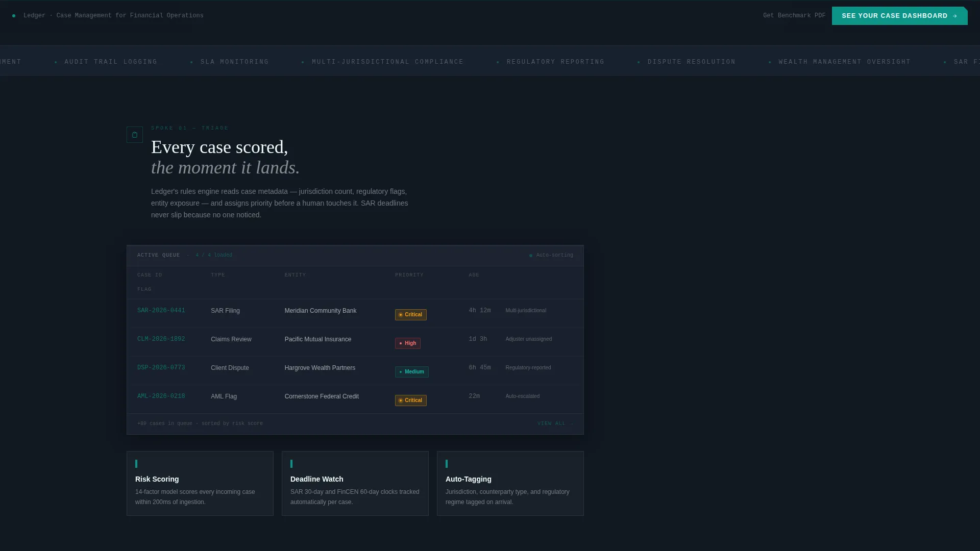Click the Hargrove Wealth Partners entity cell
This screenshot has height=551, width=980.
click(x=320, y=368)
